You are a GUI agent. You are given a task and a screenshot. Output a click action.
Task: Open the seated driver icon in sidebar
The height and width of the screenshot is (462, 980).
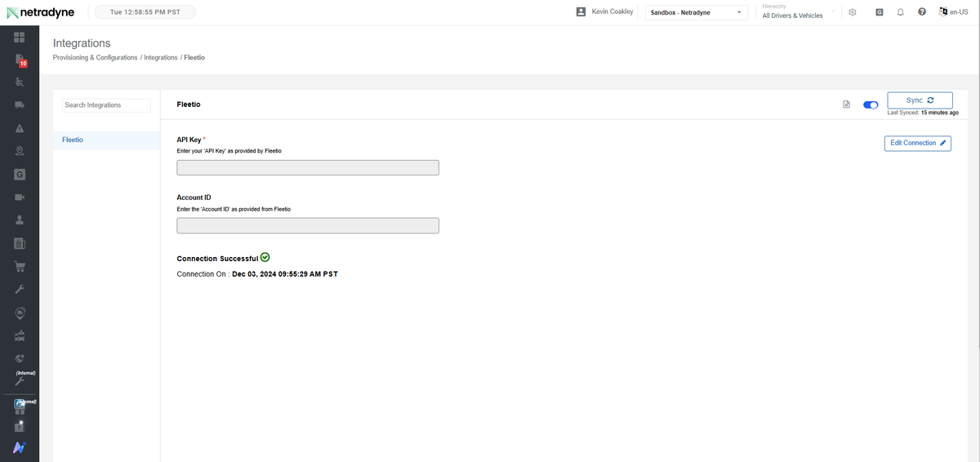(20, 82)
